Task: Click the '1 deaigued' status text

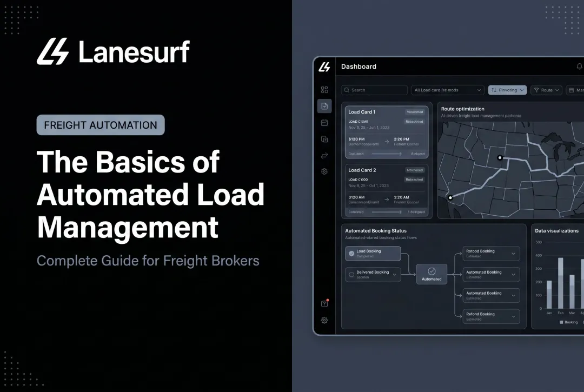Action: (x=416, y=212)
